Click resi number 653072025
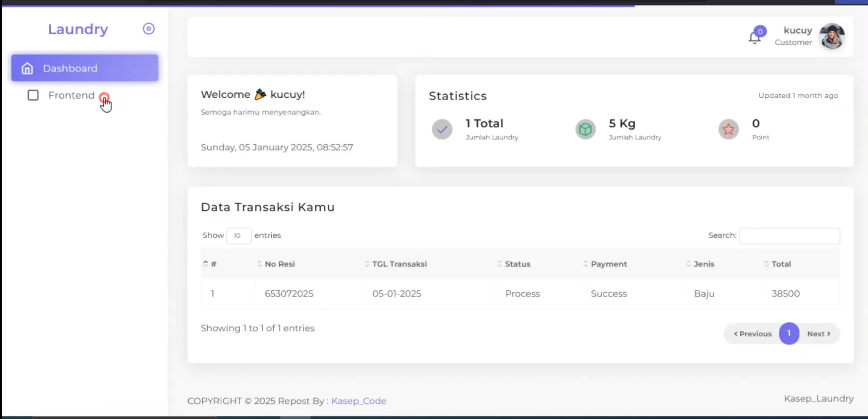 coord(289,293)
